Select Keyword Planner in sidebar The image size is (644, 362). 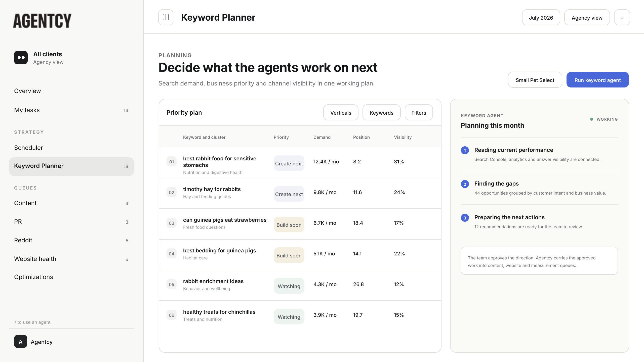pos(71,166)
